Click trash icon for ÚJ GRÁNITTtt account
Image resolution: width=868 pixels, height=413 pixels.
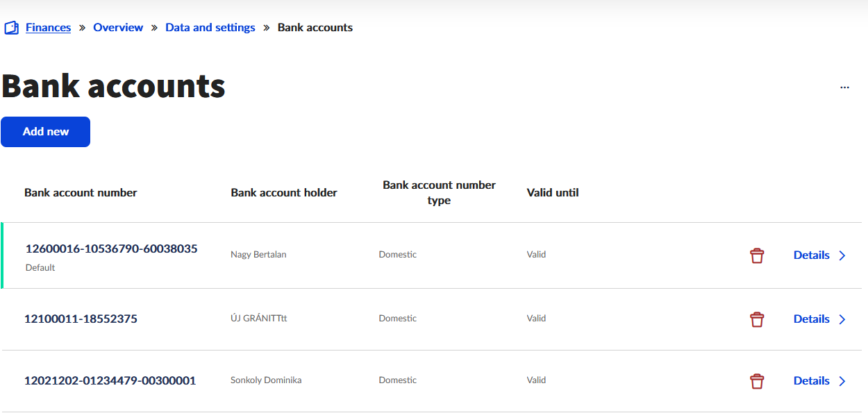click(757, 319)
